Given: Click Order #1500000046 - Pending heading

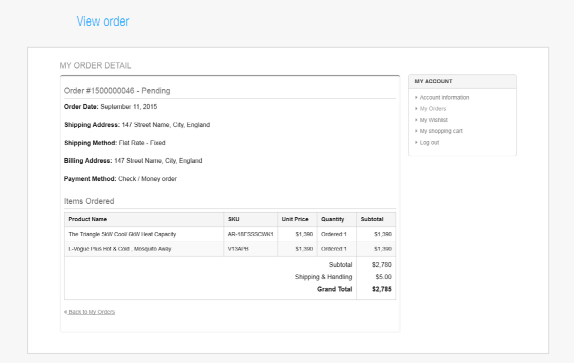Looking at the screenshot, I should [117, 91].
